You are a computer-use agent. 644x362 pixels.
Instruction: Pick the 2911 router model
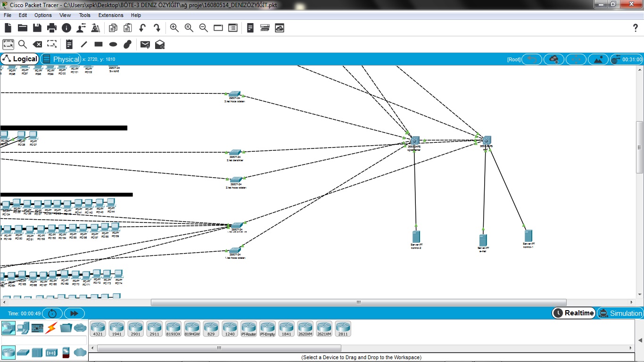click(x=154, y=329)
